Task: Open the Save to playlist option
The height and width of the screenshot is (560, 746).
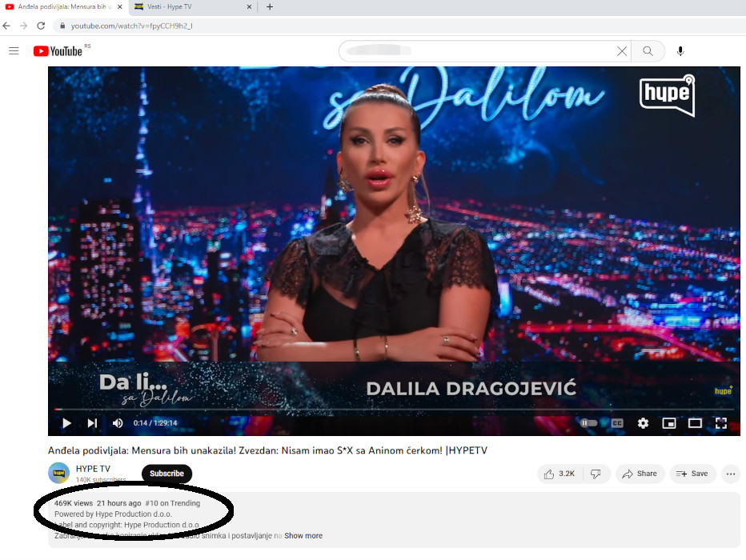Action: point(692,474)
